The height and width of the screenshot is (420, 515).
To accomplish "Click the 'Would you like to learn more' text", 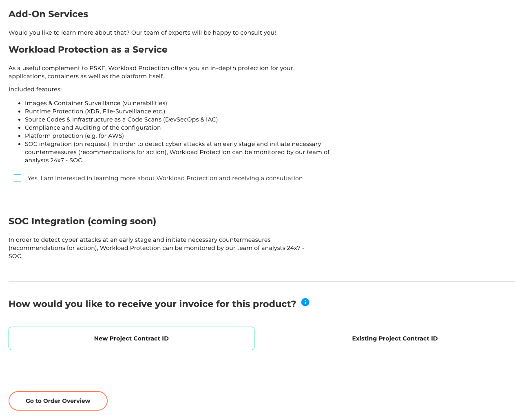I will (142, 33).
